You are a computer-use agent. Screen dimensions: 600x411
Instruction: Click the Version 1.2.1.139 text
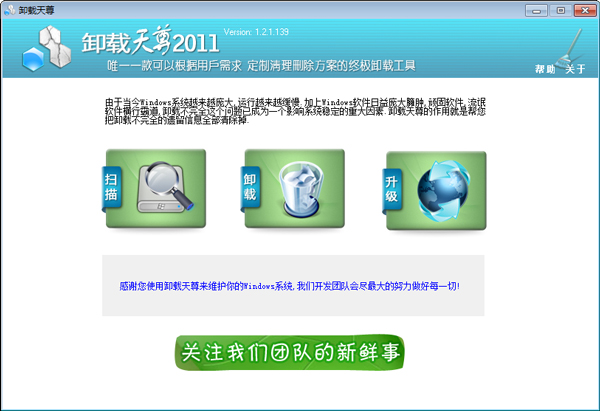(256, 32)
